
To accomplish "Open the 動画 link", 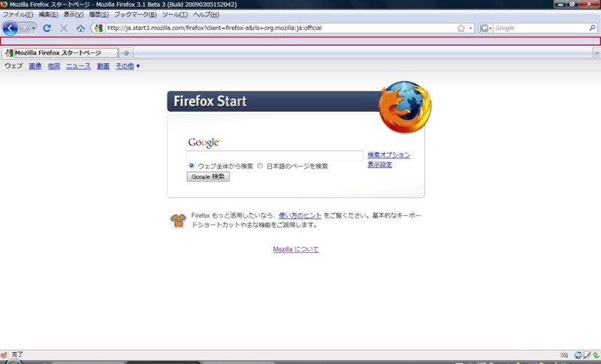I will click(103, 66).
